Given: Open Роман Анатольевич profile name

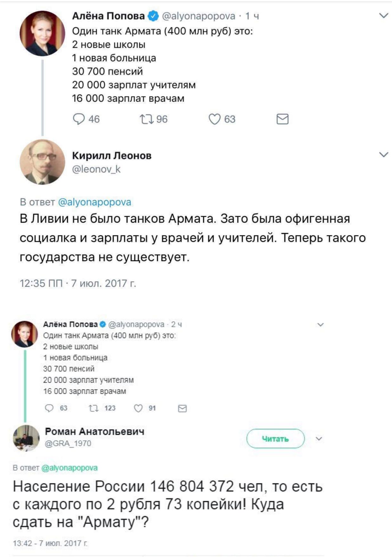Looking at the screenshot, I should pyautogui.click(x=95, y=431).
